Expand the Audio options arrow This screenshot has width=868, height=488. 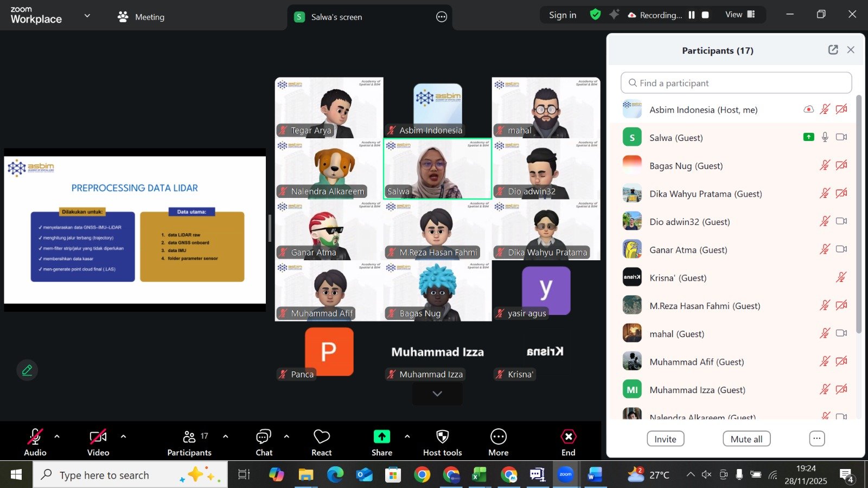tap(57, 436)
